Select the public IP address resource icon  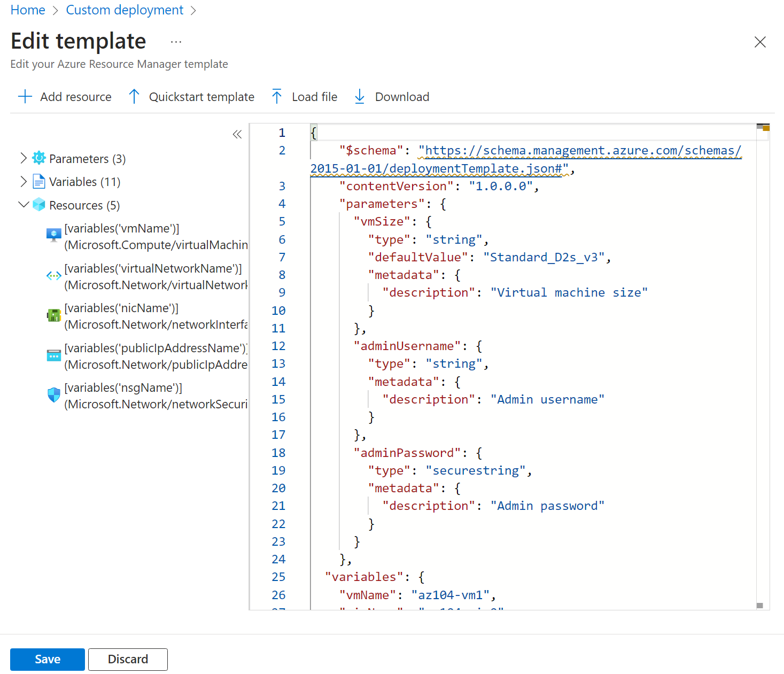[x=54, y=355]
